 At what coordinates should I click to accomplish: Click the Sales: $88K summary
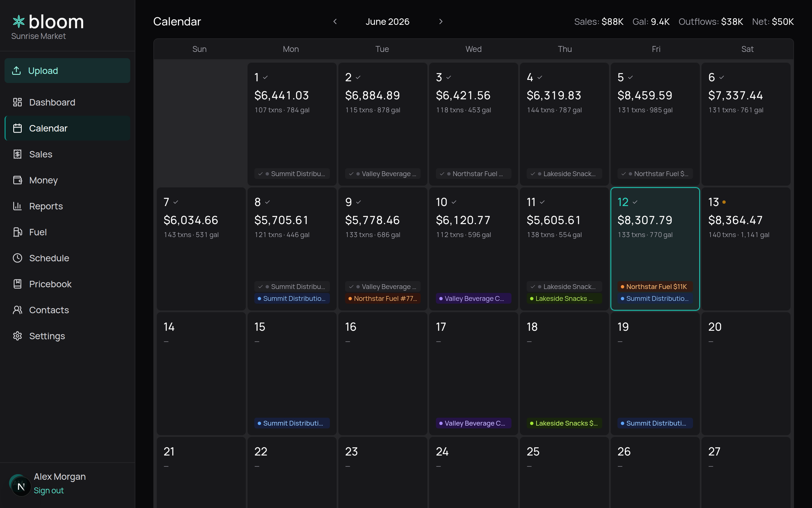pyautogui.click(x=599, y=21)
